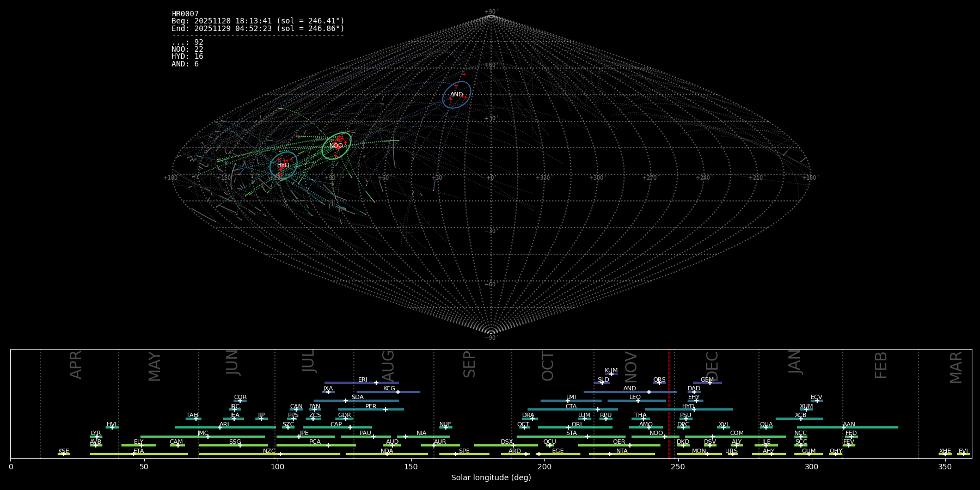Select the KSE peak marker in timeline
The width and height of the screenshot is (980, 490).
pos(64,454)
